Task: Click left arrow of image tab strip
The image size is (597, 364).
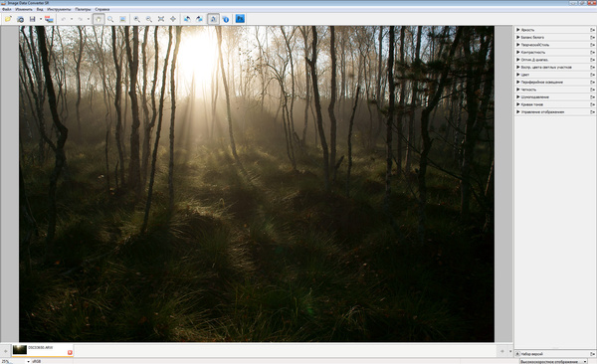Action: (x=5, y=351)
